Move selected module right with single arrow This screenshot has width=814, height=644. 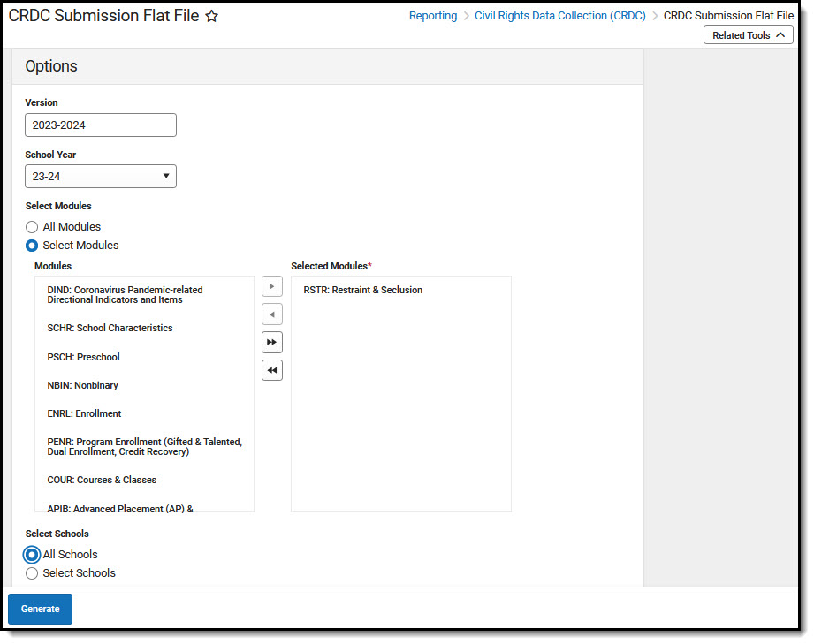tap(271, 286)
